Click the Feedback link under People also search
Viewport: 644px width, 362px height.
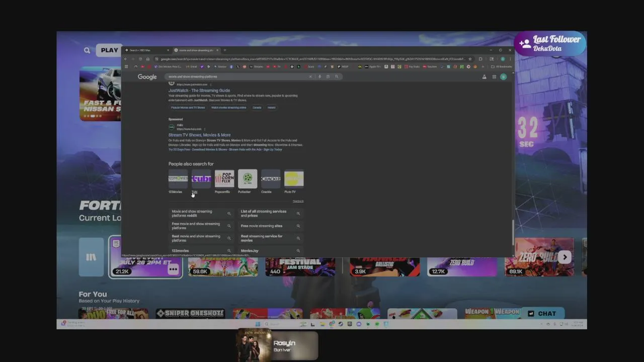coord(298,201)
